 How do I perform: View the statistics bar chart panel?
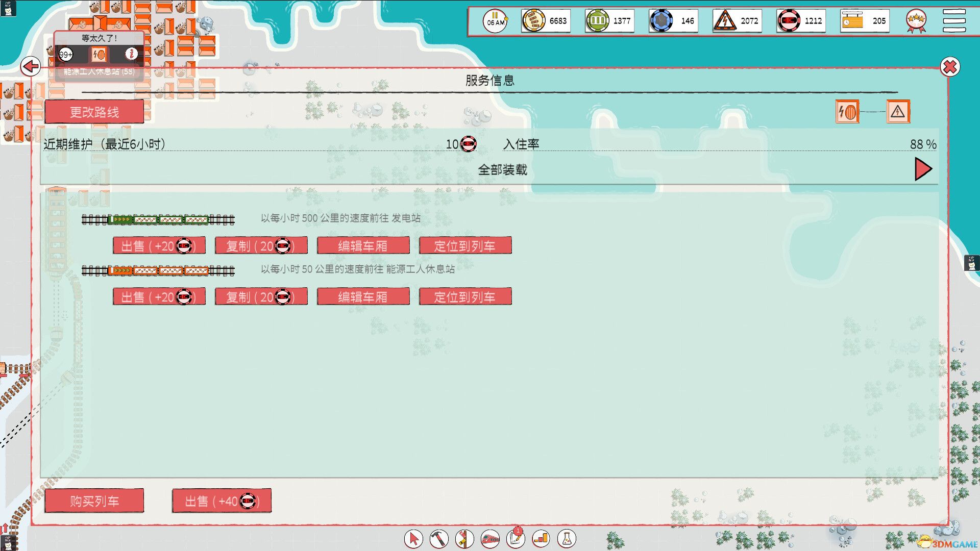541,538
